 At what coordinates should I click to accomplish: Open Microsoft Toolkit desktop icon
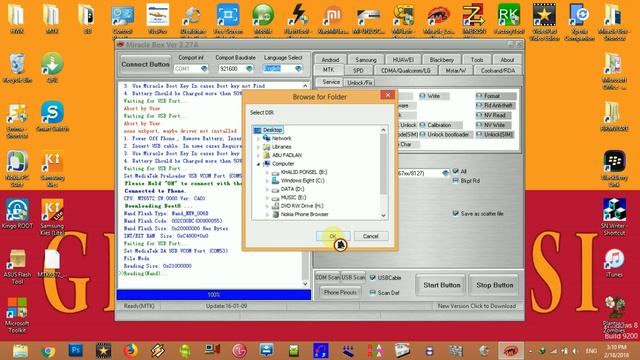(x=17, y=314)
